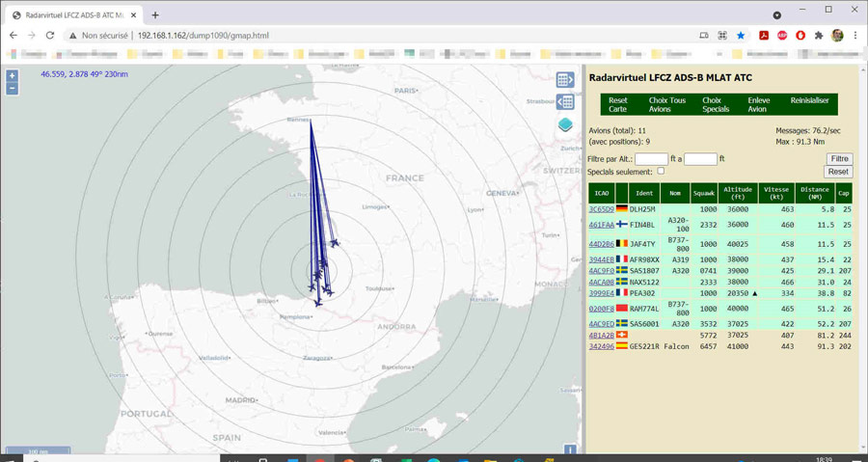The width and height of the screenshot is (868, 462).
Task: Click the minimum altitude filter field
Action: [x=651, y=159]
